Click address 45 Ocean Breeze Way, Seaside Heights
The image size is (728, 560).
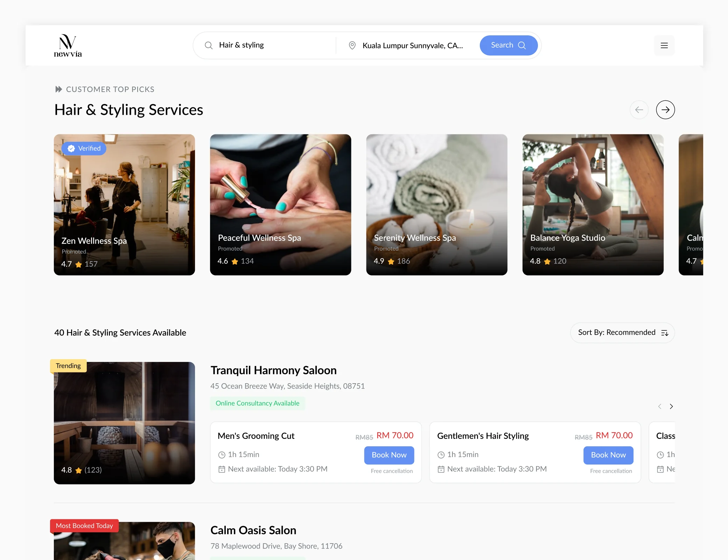[x=288, y=386]
